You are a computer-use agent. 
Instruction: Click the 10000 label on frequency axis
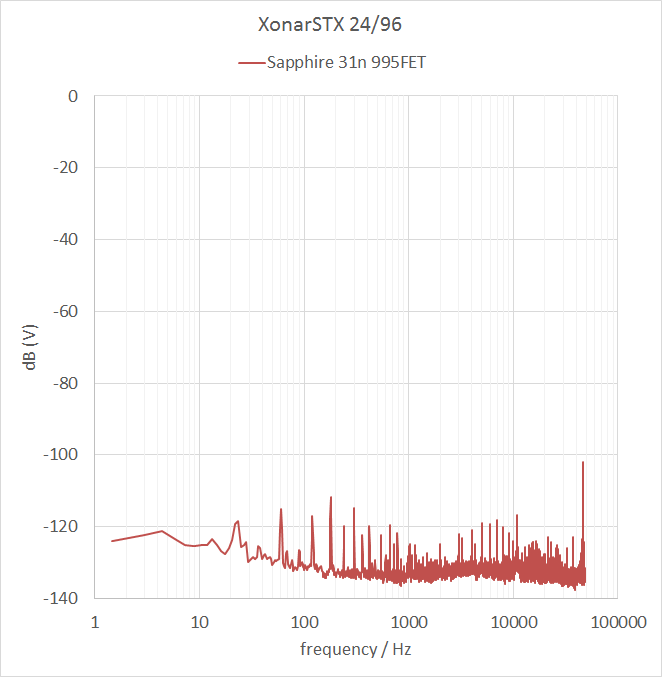(514, 623)
